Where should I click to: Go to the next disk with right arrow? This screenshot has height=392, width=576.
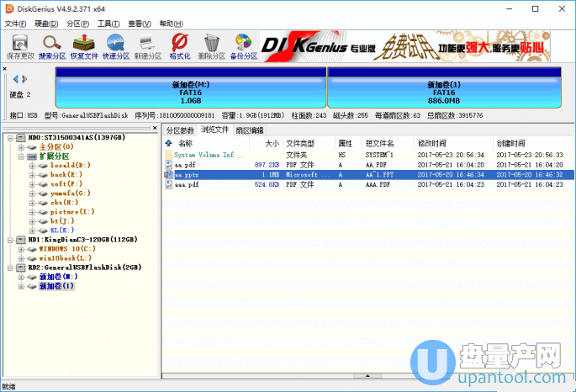pos(25,79)
